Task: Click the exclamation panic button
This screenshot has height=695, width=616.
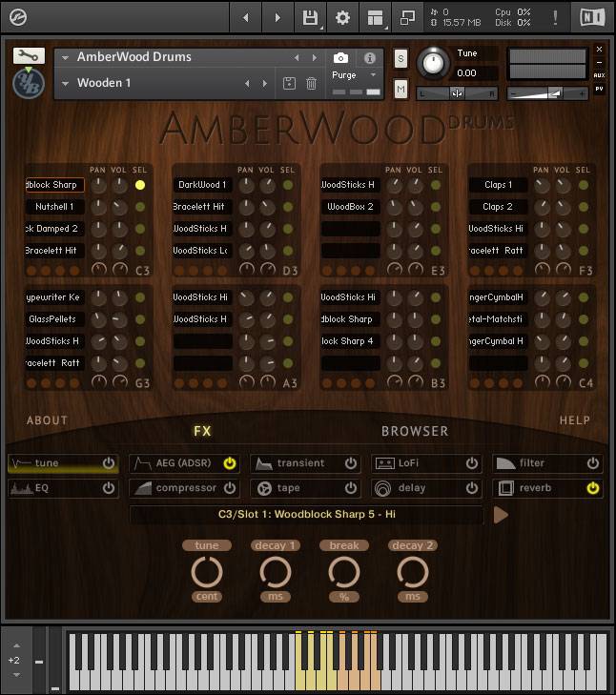Action: [556, 18]
